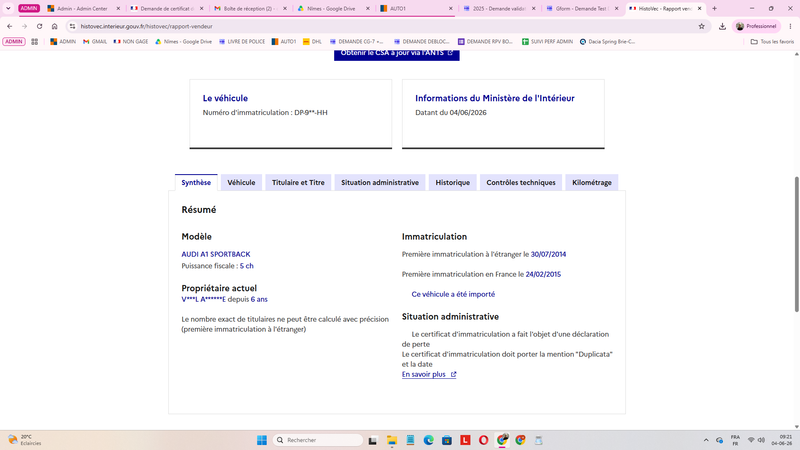Open the LIVRE DE POLICE bookmark

coord(242,41)
